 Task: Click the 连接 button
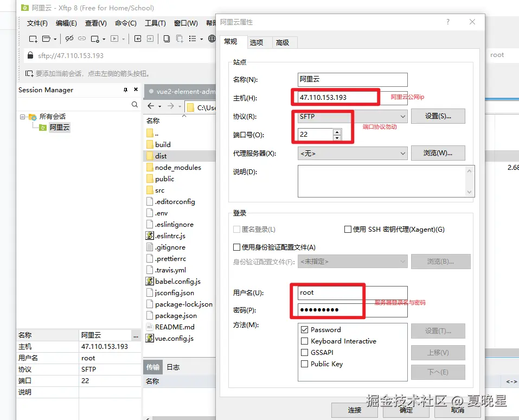(x=355, y=410)
